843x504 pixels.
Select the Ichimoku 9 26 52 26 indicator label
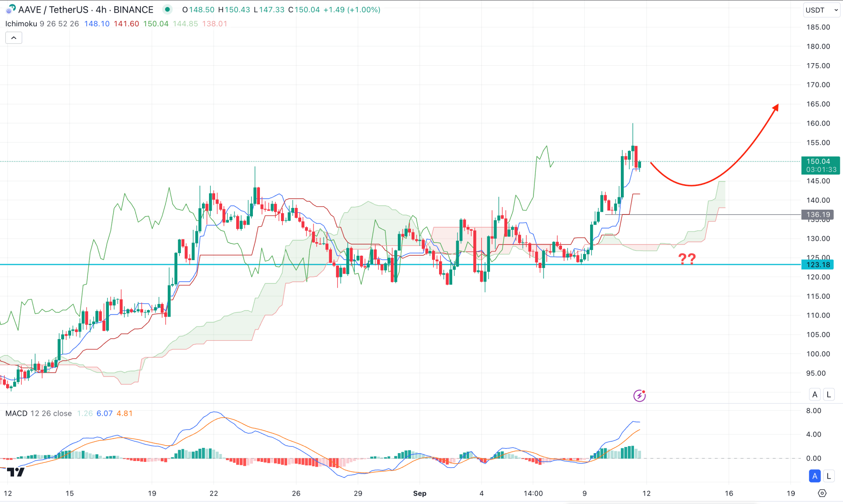(x=42, y=24)
